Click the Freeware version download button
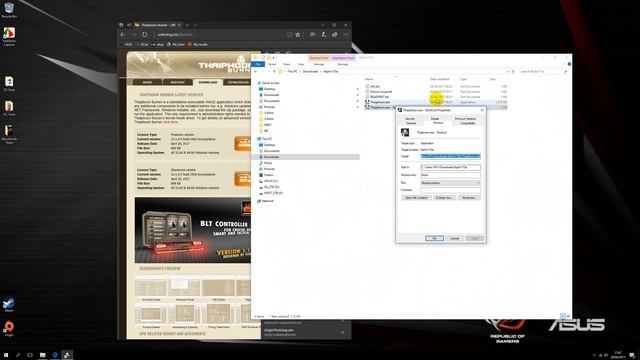 point(242,144)
